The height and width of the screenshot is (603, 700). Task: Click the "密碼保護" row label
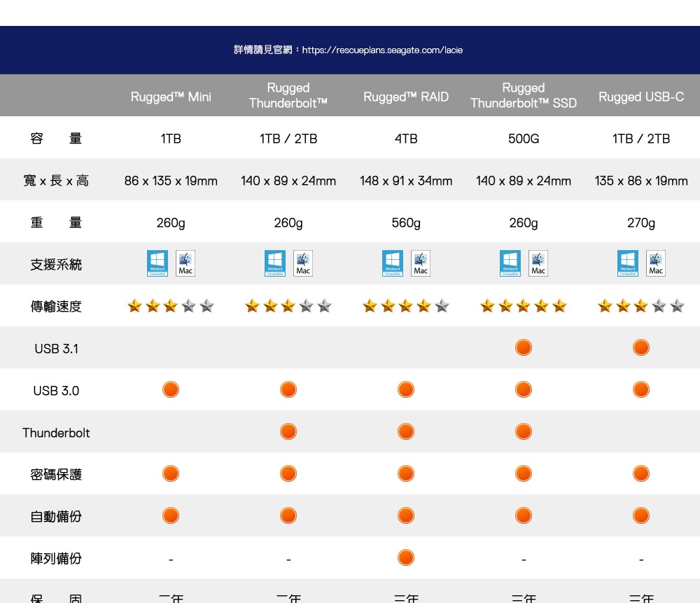click(x=56, y=474)
